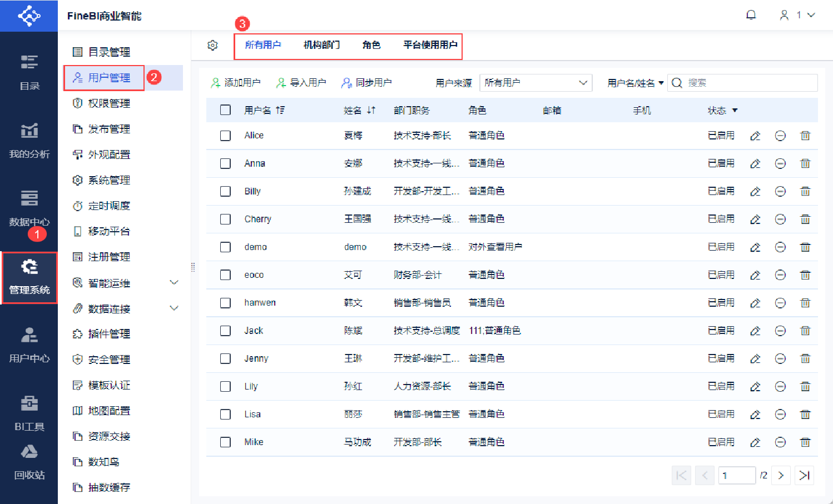Switch to the 平台使用用户 tab
Image resolution: width=833 pixels, height=504 pixels.
(430, 45)
